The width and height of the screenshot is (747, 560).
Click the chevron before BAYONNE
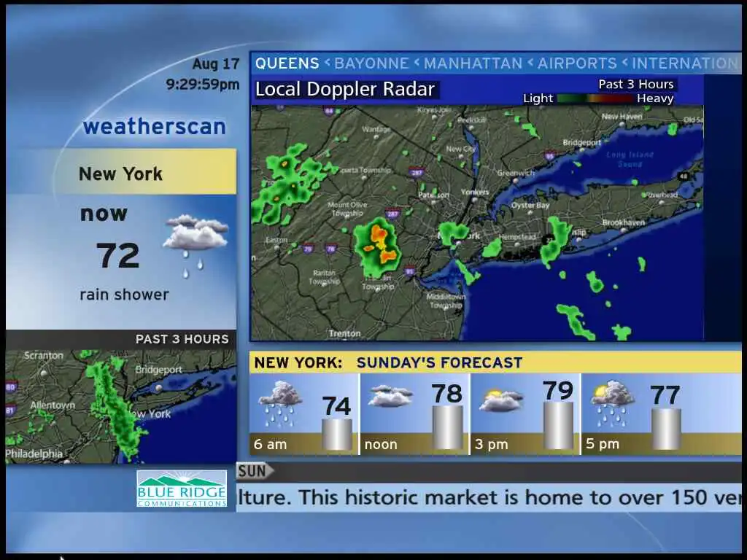pyautogui.click(x=328, y=62)
